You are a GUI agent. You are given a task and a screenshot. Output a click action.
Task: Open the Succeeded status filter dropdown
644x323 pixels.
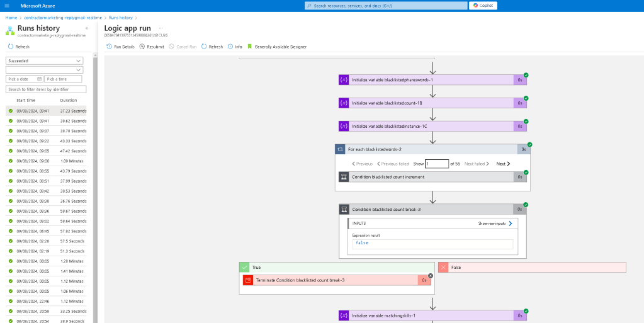point(44,61)
